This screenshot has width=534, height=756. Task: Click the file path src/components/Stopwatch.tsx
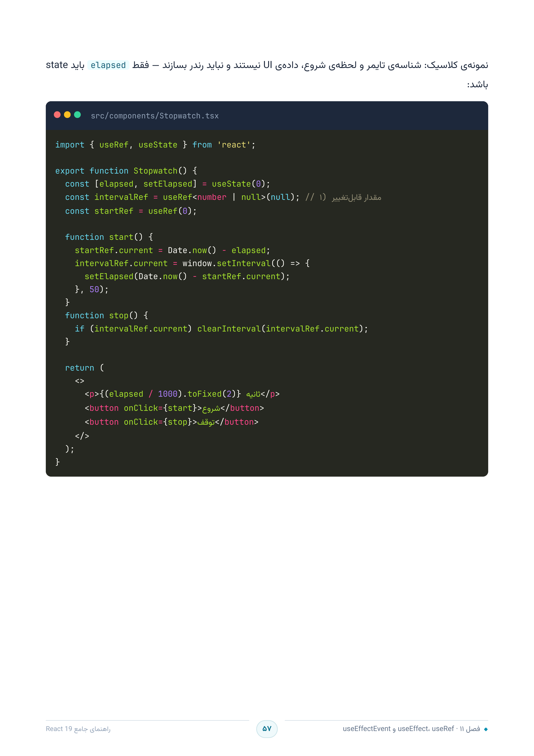(x=155, y=116)
